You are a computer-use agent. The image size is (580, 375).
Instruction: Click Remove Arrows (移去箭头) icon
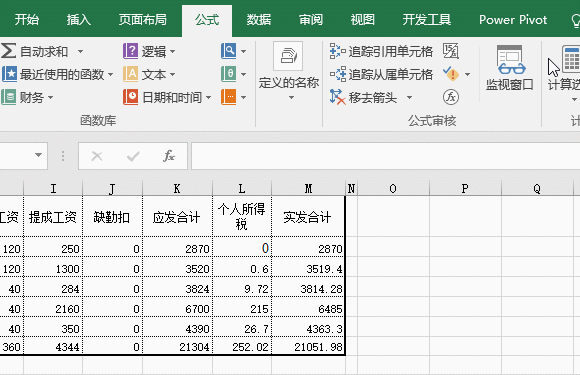(337, 97)
